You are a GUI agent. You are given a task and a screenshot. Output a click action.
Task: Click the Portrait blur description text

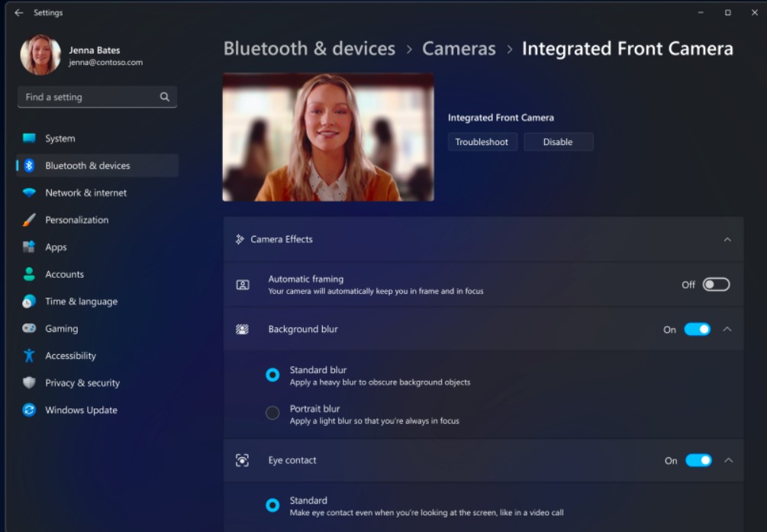pyautogui.click(x=374, y=421)
